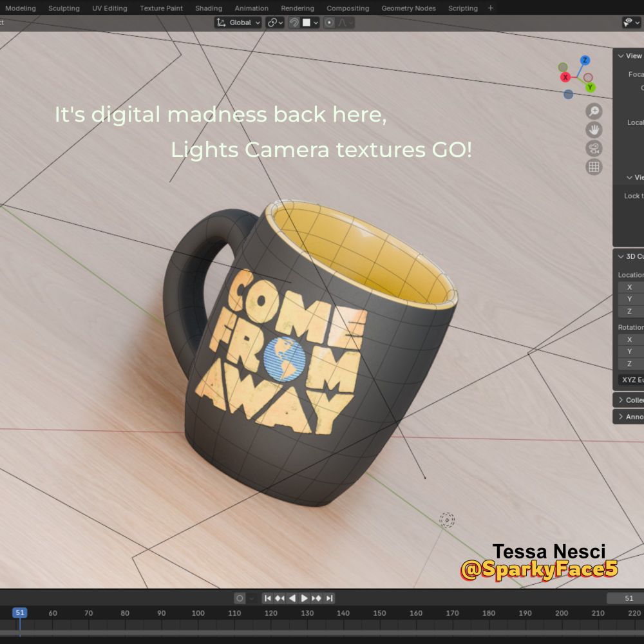644x644 pixels.
Task: Click the pan view hand icon
Action: pyautogui.click(x=594, y=130)
